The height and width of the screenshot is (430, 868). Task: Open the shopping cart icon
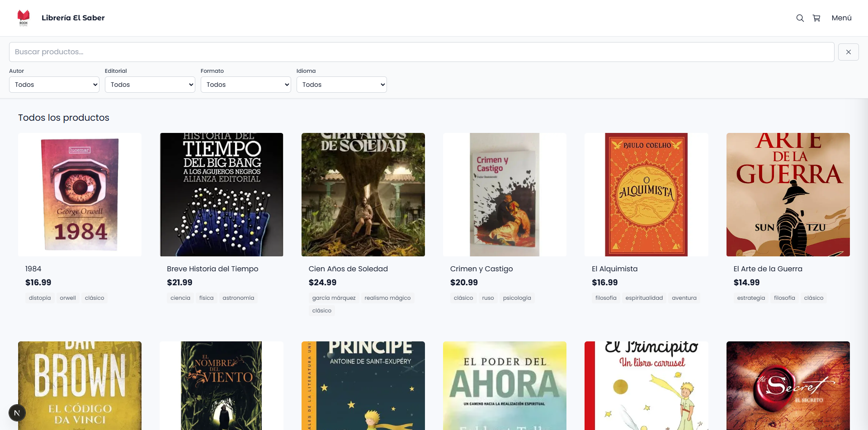pos(816,18)
